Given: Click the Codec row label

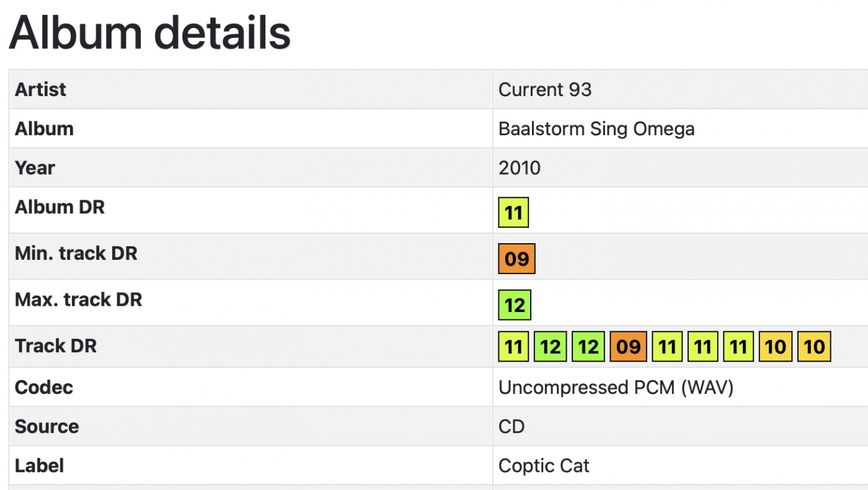Looking at the screenshot, I should [44, 388].
